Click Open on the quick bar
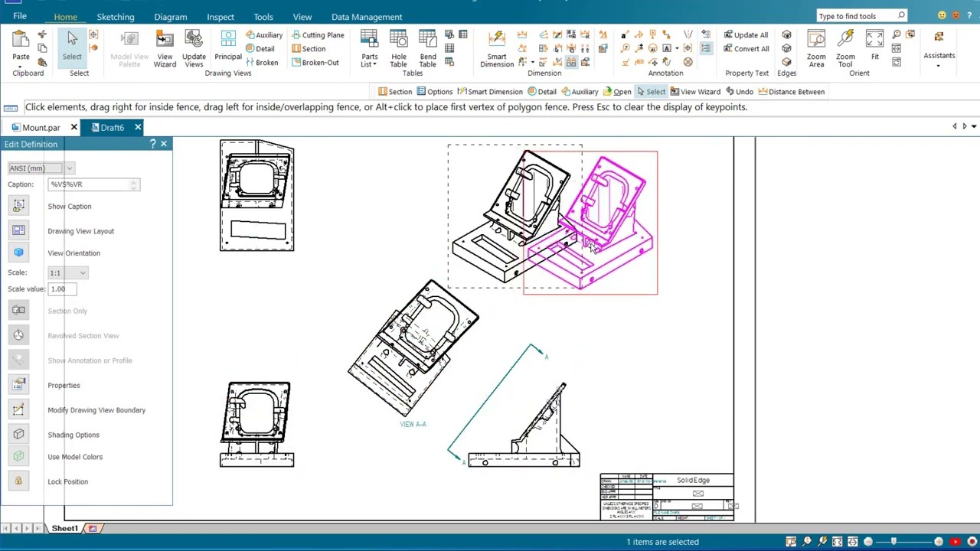Image resolution: width=980 pixels, height=551 pixels. click(617, 92)
